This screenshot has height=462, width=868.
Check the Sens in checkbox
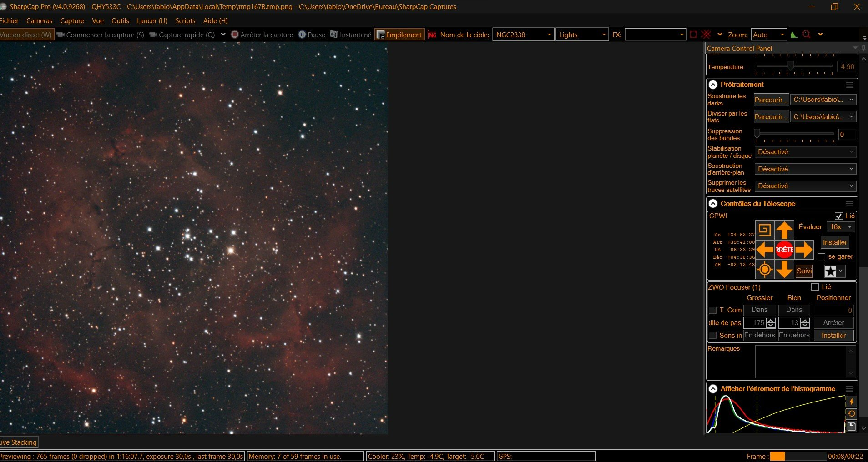tap(713, 336)
